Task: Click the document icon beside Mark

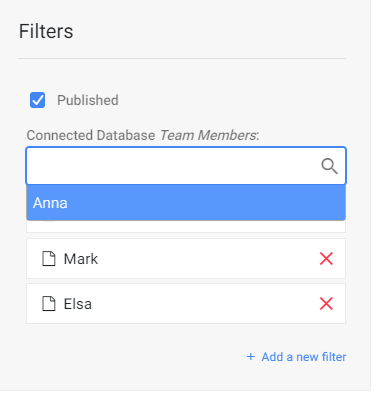Action: 49,259
